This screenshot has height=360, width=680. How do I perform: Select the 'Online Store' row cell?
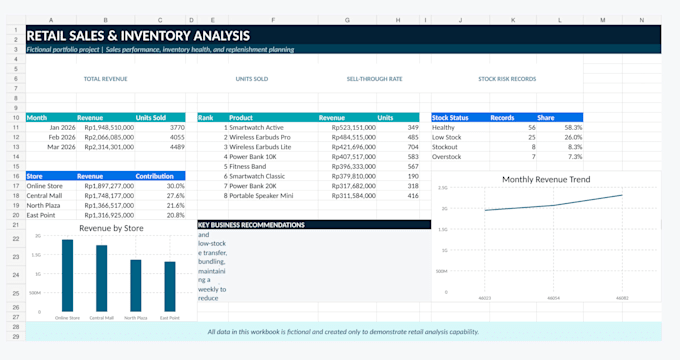click(51, 186)
